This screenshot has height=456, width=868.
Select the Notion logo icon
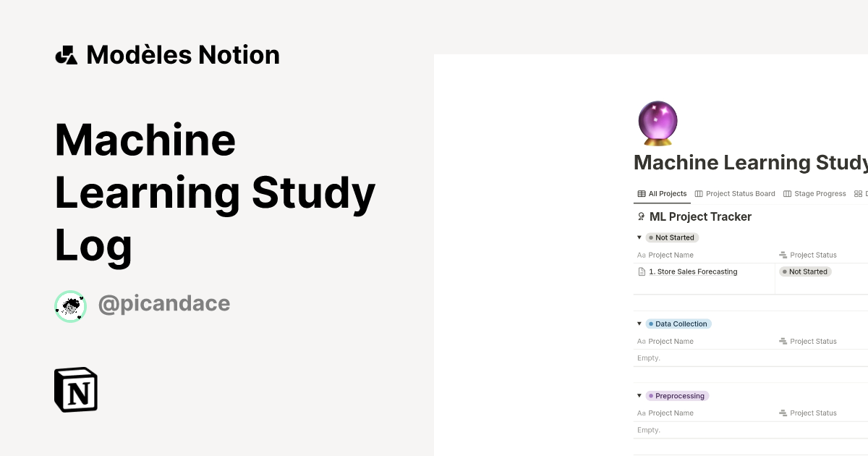pos(76,389)
